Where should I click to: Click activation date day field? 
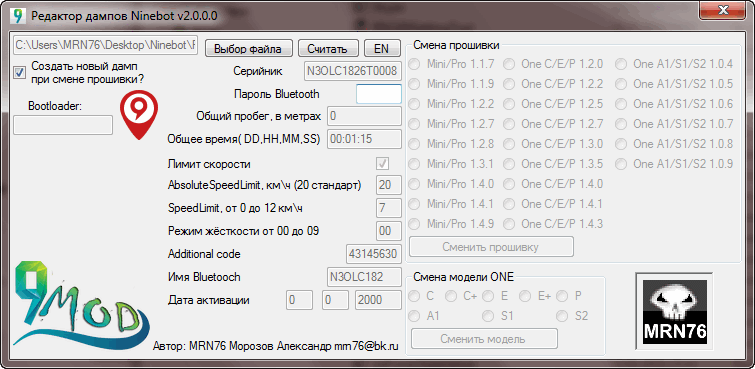[x=299, y=300]
